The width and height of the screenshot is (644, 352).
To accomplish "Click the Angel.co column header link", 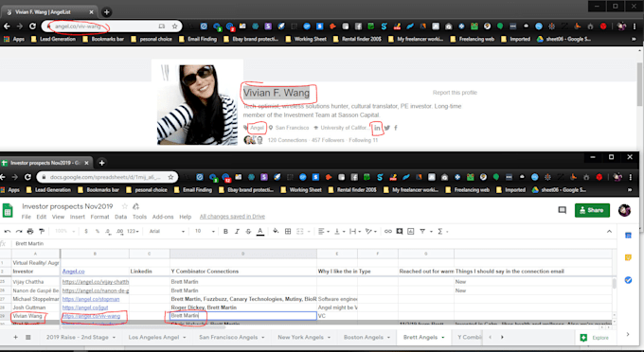I will click(x=74, y=272).
